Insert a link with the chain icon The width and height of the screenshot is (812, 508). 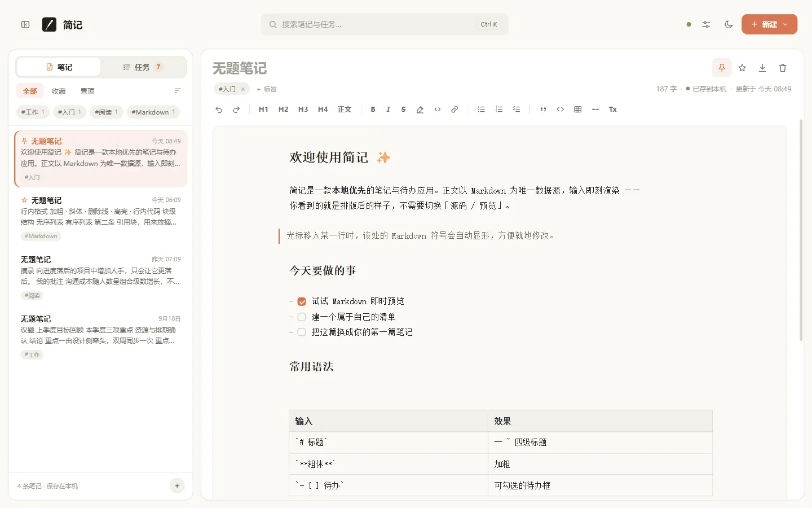[454, 110]
